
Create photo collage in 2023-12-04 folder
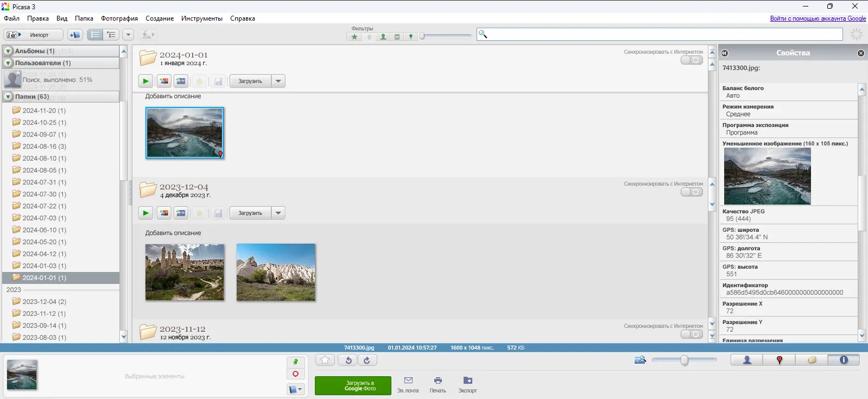click(x=164, y=213)
